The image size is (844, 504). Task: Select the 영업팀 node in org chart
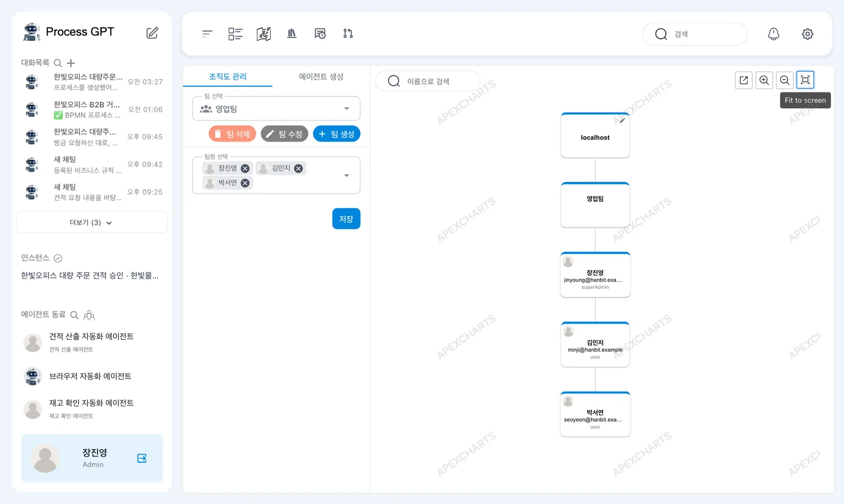[595, 205]
